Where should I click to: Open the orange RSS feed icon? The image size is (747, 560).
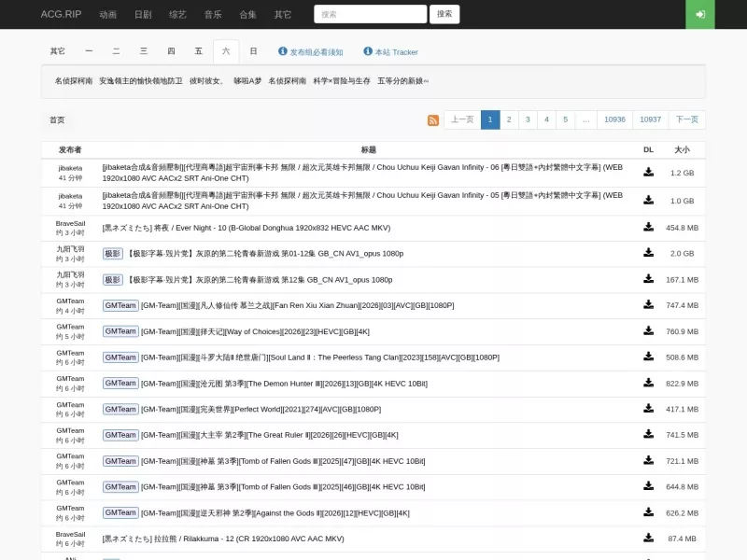pyautogui.click(x=432, y=120)
